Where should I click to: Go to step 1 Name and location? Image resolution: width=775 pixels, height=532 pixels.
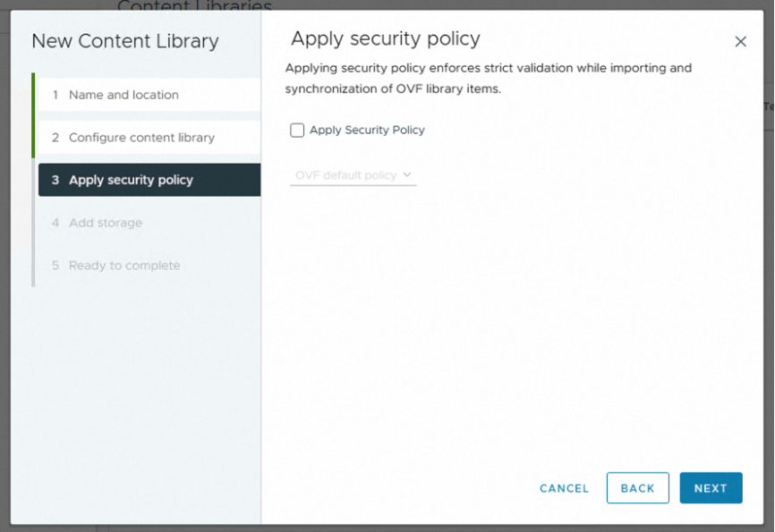pos(123,95)
